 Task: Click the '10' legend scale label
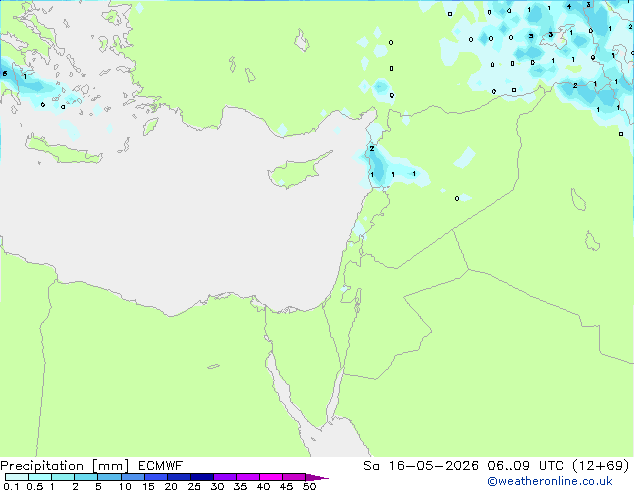pos(125,486)
